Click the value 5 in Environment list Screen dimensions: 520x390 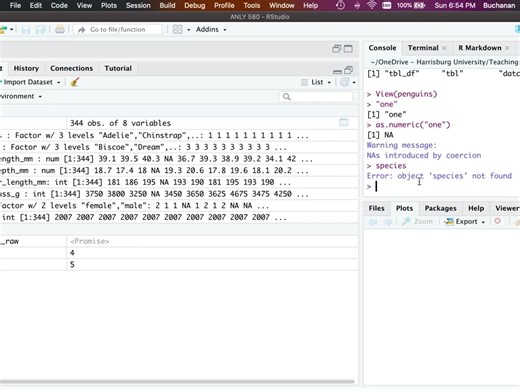pos(72,265)
